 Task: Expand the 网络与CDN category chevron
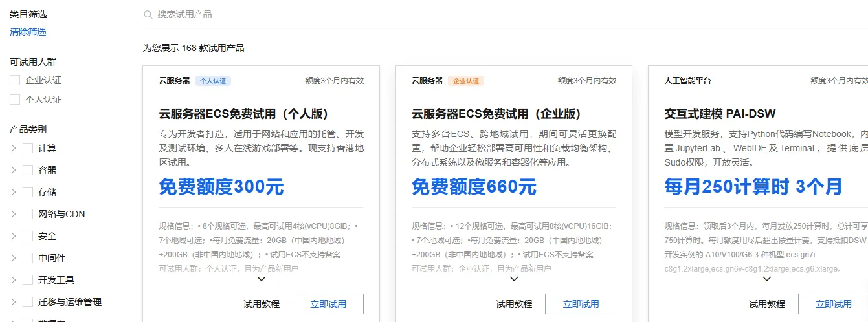tap(14, 214)
